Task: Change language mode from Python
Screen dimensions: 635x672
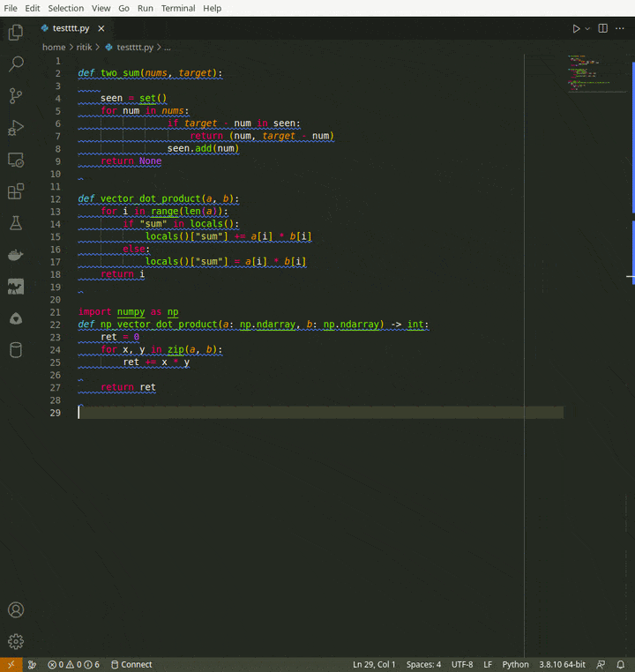Action: 515,664
